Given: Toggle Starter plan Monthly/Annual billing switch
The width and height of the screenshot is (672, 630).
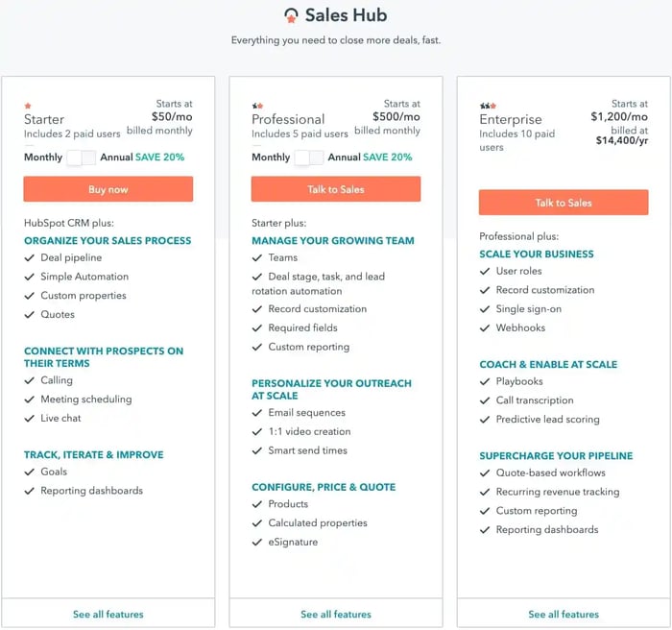Looking at the screenshot, I should pos(82,157).
